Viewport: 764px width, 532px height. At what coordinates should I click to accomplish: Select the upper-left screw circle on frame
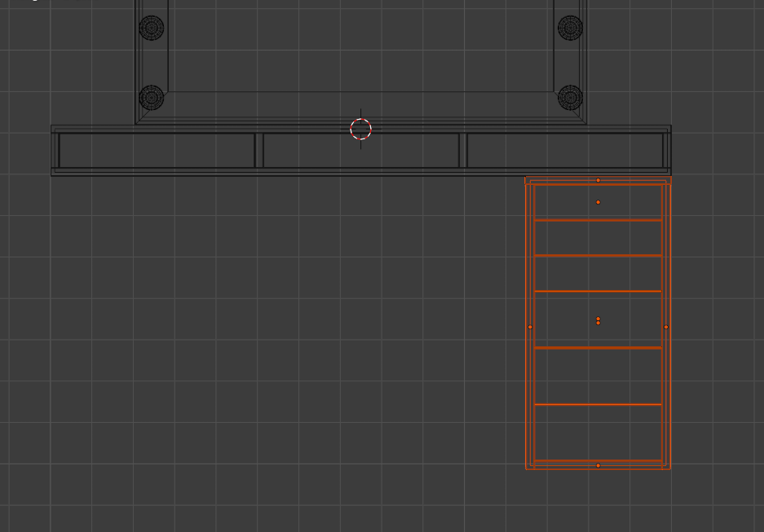click(152, 28)
